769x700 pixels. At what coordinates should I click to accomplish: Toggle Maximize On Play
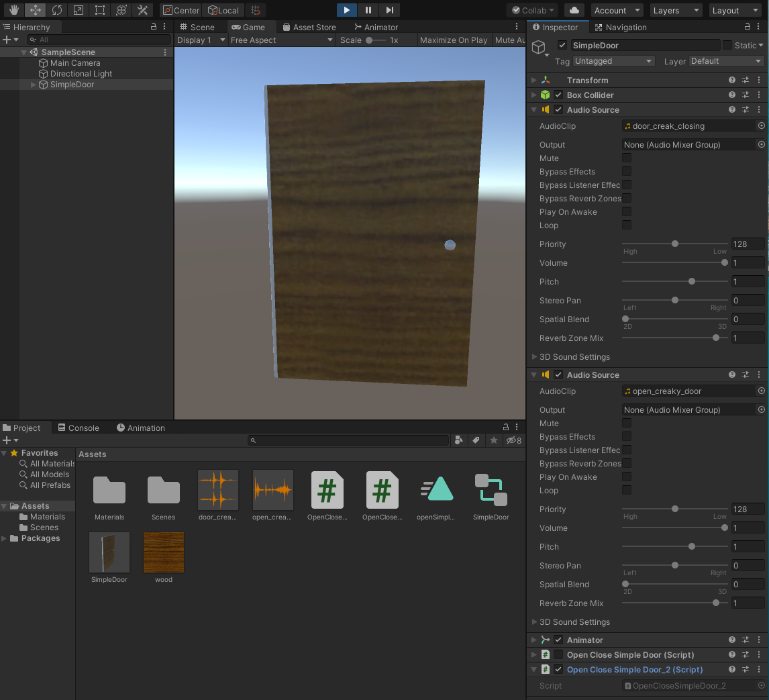coord(454,40)
